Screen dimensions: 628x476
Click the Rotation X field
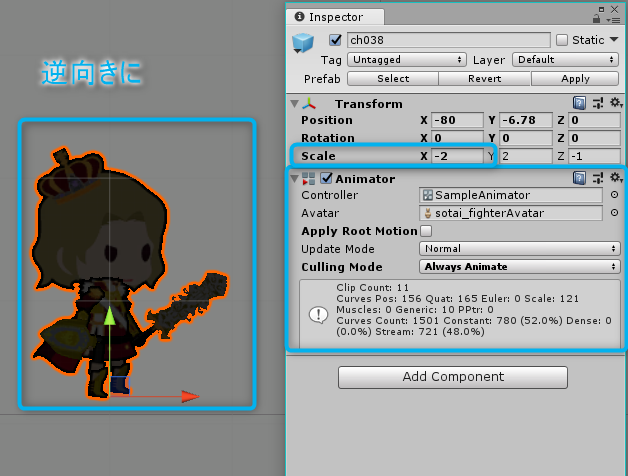click(x=457, y=138)
